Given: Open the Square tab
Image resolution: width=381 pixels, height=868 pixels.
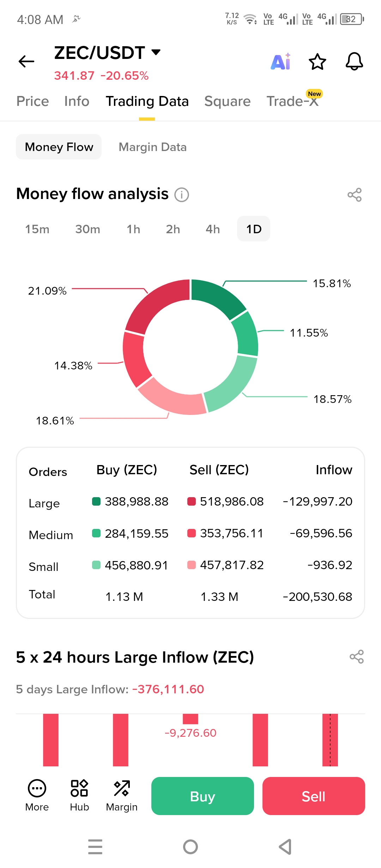Looking at the screenshot, I should [227, 101].
